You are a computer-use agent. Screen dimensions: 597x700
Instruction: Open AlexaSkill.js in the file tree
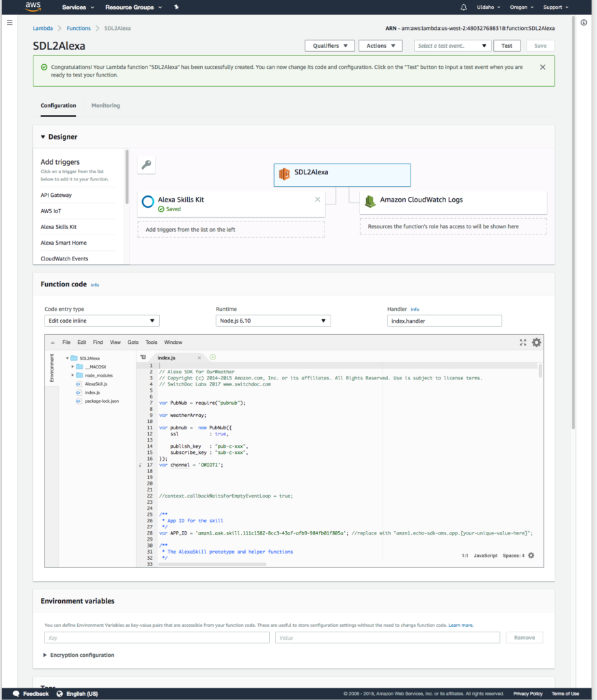point(96,384)
